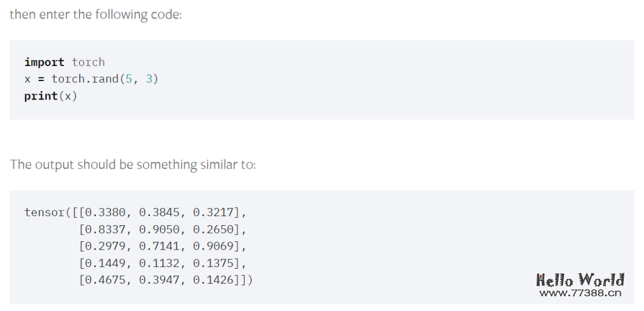Viewport: 644px width, 311px height.
Task: Click the value 0.9050 in the output
Action: click(159, 229)
